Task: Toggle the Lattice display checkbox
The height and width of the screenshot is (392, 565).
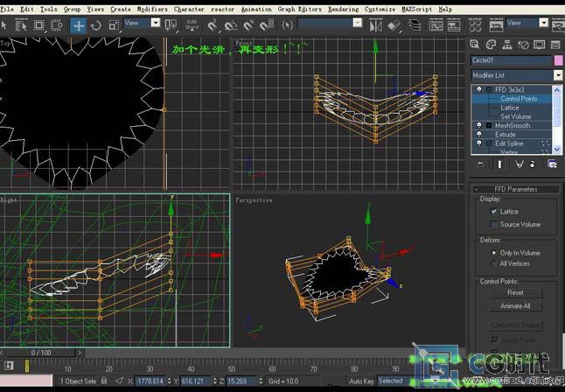Action: [x=494, y=212]
